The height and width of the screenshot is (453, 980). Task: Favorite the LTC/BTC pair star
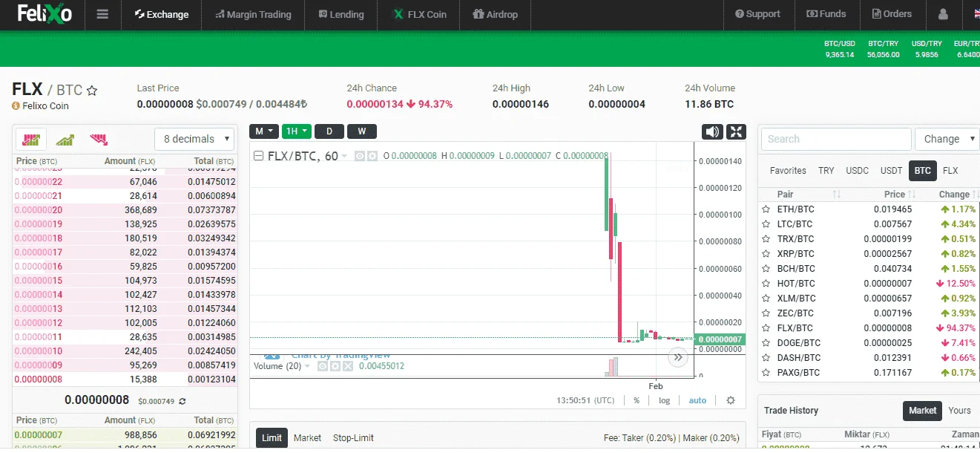766,224
